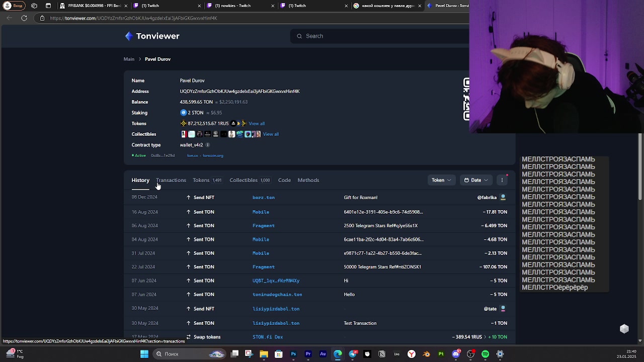Screen dimensions: 644x362
Task: Click the 1RUS token icon
Action: [x=183, y=124]
